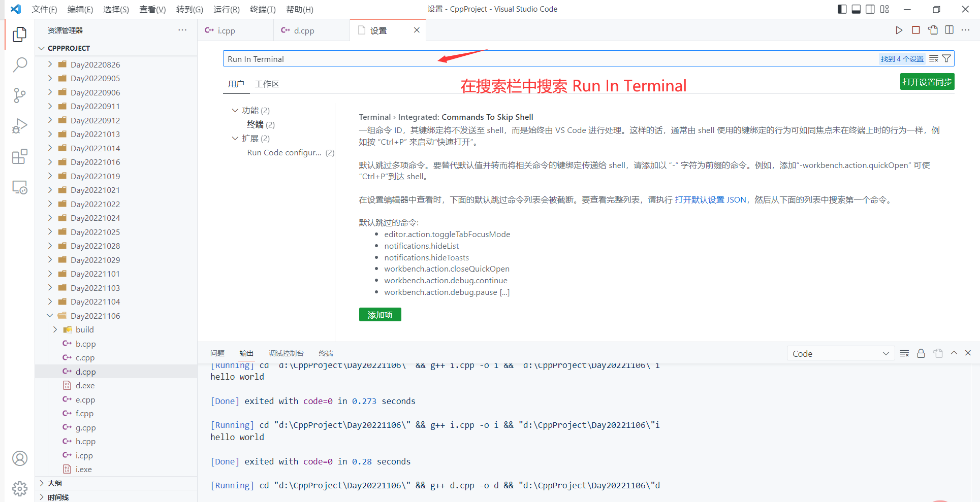The image size is (980, 502).
Task: Collapse the Day20221106 folder
Action: click(x=50, y=315)
